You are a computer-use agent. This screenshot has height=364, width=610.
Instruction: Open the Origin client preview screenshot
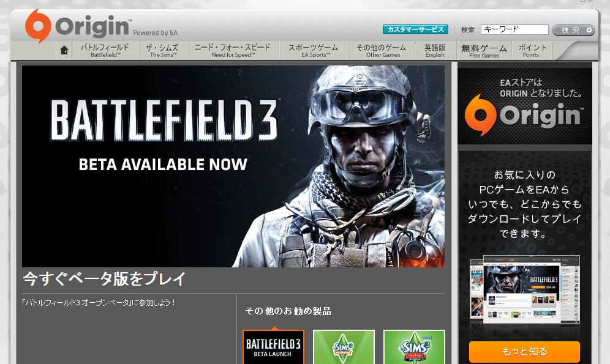524,289
